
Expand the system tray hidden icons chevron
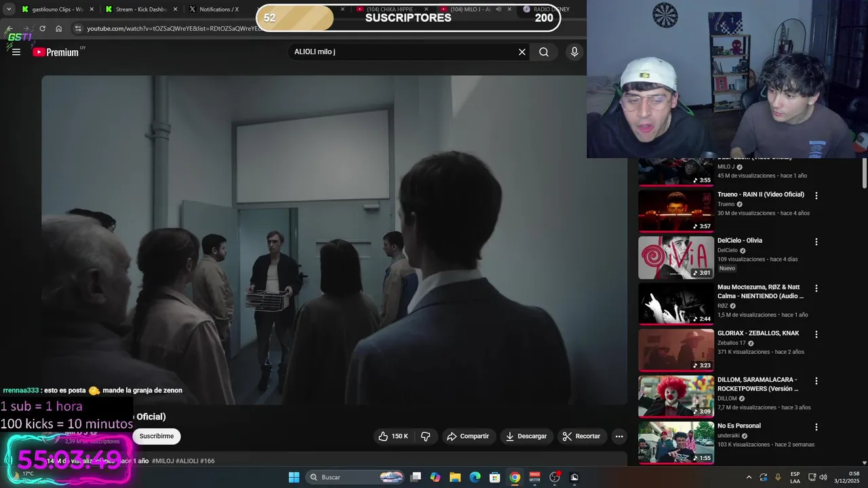[749, 477]
